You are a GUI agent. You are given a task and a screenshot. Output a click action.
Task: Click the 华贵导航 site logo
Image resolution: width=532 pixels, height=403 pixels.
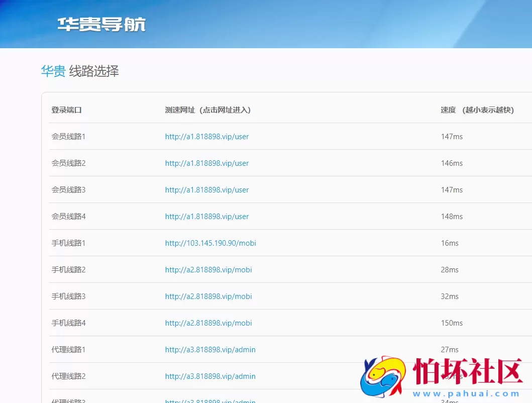tap(100, 24)
